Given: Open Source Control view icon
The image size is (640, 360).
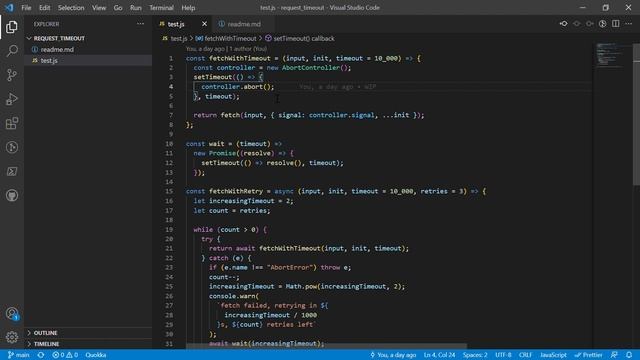Looking at the screenshot, I should pos(12,75).
